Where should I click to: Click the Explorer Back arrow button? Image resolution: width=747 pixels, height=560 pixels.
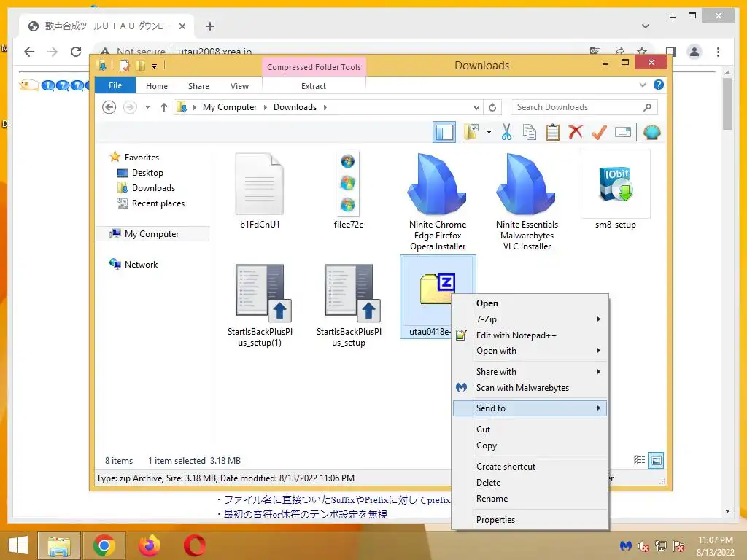109,107
